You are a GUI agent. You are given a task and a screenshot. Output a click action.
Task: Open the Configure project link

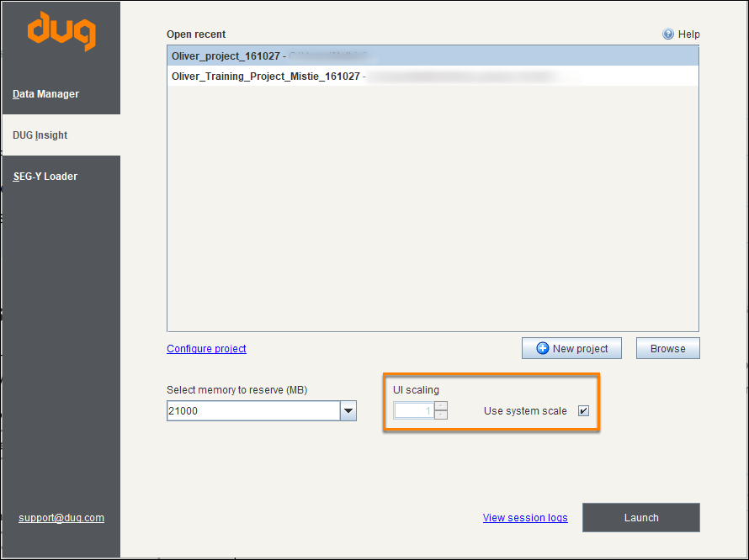[x=206, y=348]
